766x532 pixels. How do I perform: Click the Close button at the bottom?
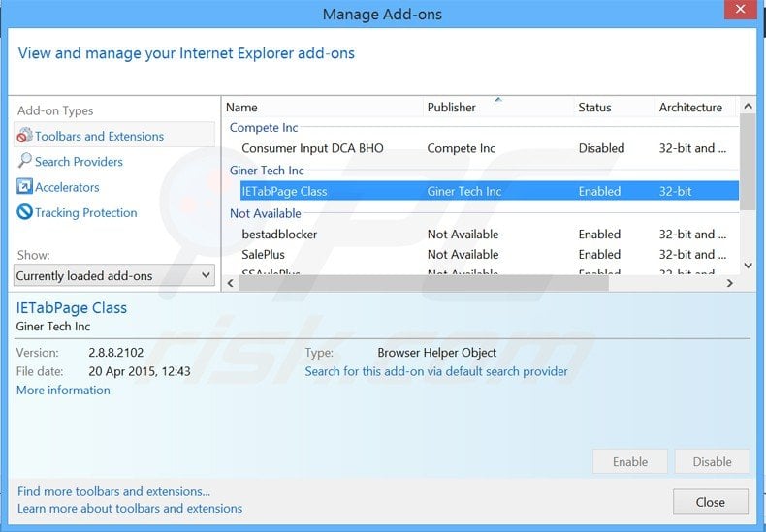(x=711, y=502)
